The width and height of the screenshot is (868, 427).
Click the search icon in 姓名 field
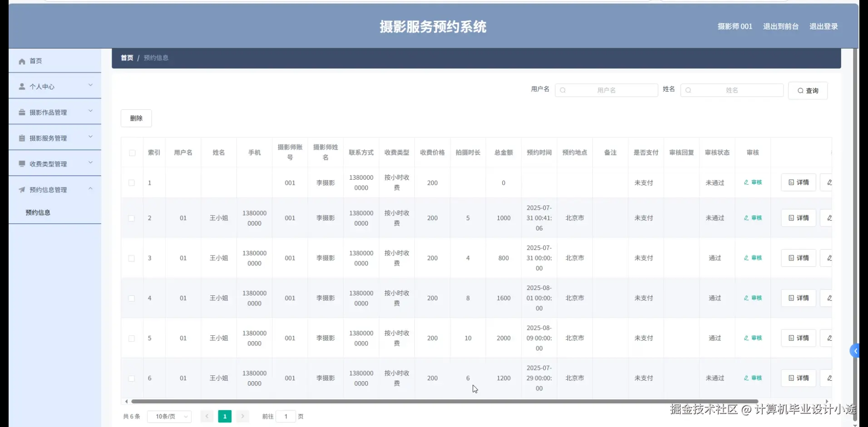click(688, 90)
